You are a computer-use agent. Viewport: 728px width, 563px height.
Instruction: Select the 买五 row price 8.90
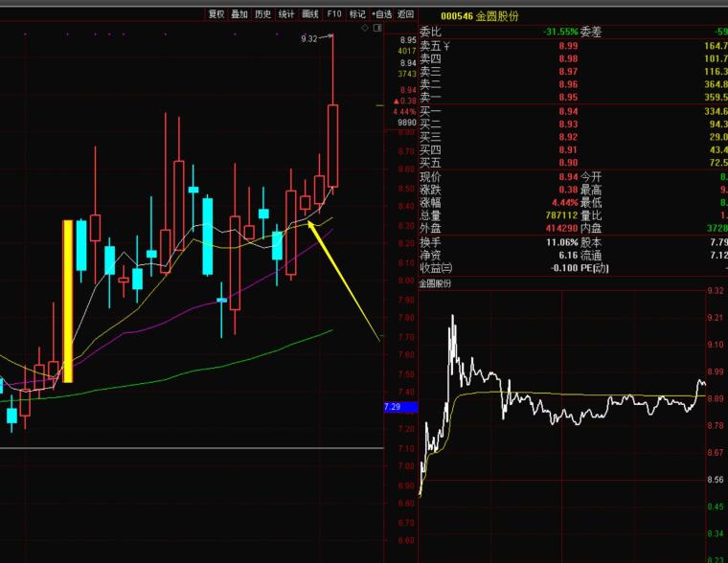(x=568, y=163)
